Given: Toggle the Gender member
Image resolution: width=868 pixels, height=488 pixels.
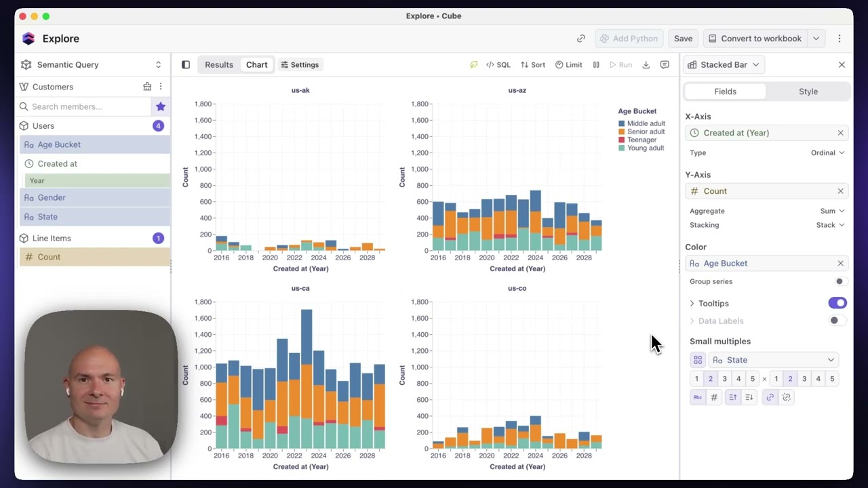Looking at the screenshot, I should 95,197.
